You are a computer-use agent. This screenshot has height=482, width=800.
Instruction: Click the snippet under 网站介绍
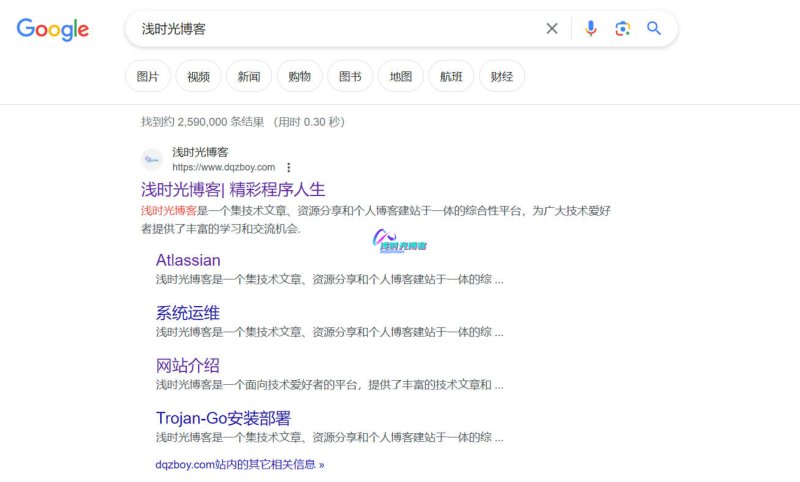pos(329,385)
